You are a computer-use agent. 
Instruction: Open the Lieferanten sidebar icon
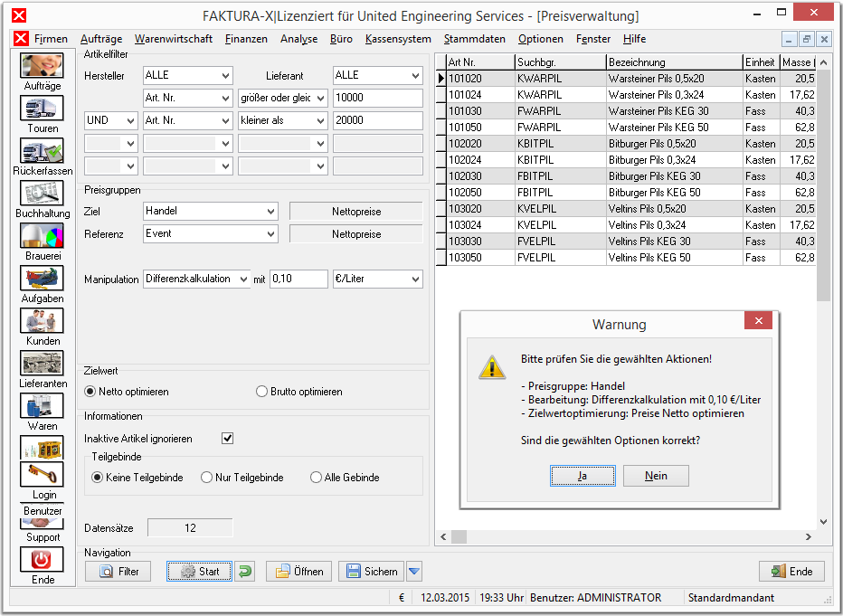(42, 363)
